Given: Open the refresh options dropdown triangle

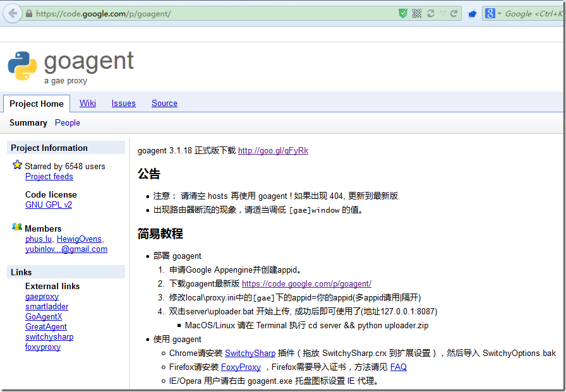Looking at the screenshot, I should coord(442,13).
